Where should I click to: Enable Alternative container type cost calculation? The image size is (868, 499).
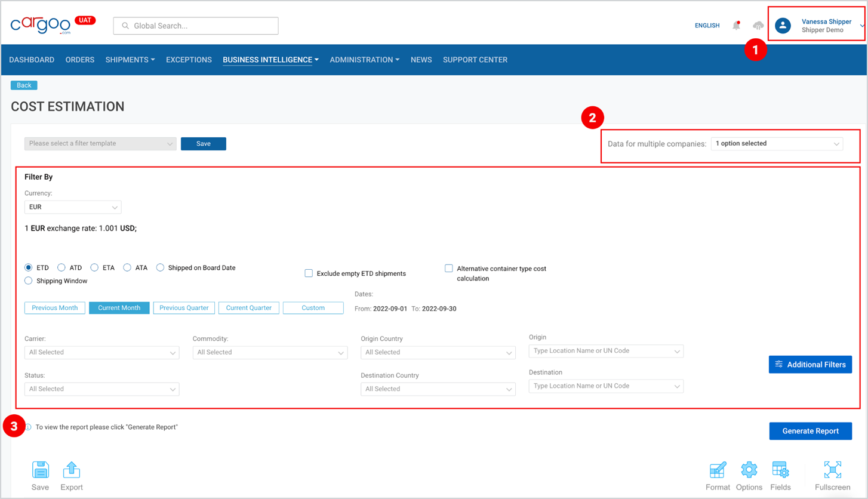(449, 269)
